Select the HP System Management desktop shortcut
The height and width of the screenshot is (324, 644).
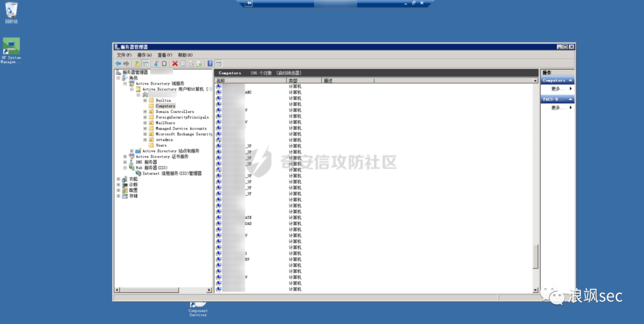click(x=11, y=51)
